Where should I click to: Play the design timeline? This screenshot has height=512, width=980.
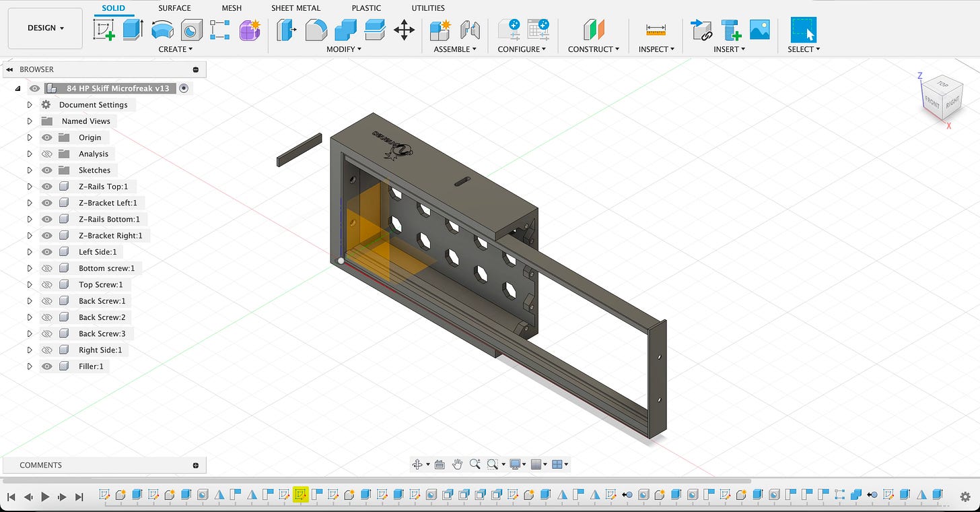tap(45, 497)
